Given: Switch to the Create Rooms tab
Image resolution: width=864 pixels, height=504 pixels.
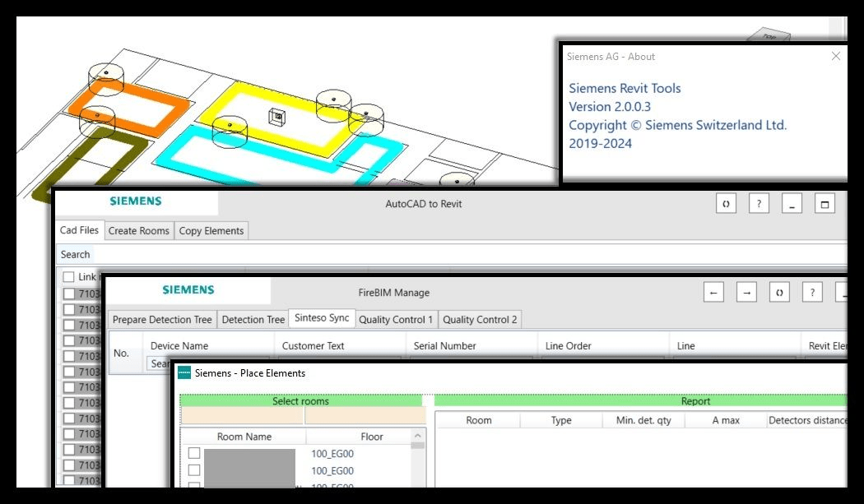Looking at the screenshot, I should pyautogui.click(x=139, y=231).
